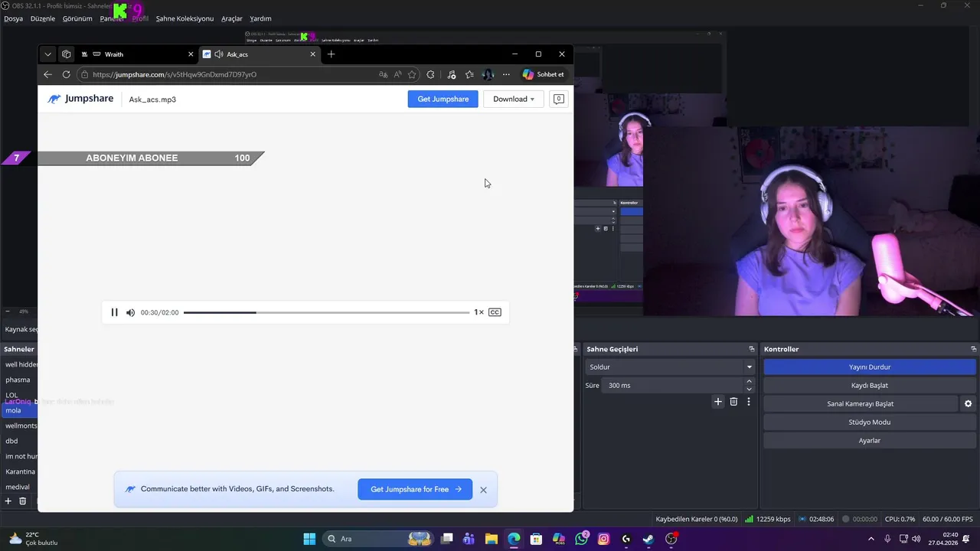Open the OBS Araçlar menu
Image resolution: width=980 pixels, height=551 pixels.
[x=232, y=18]
